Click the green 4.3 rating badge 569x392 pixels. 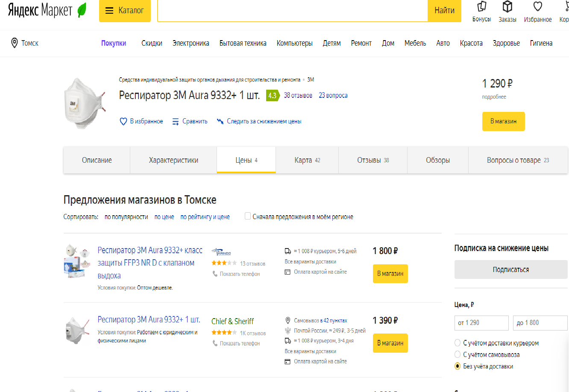(x=272, y=95)
